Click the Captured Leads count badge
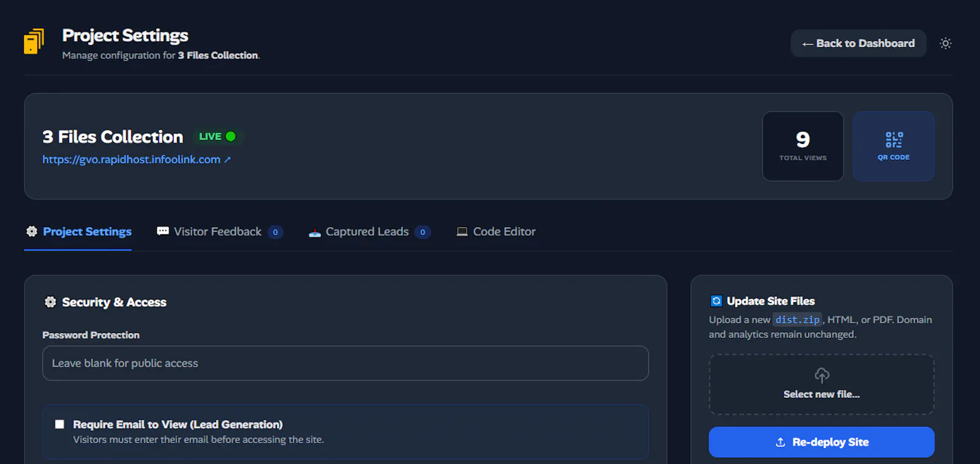 [423, 232]
